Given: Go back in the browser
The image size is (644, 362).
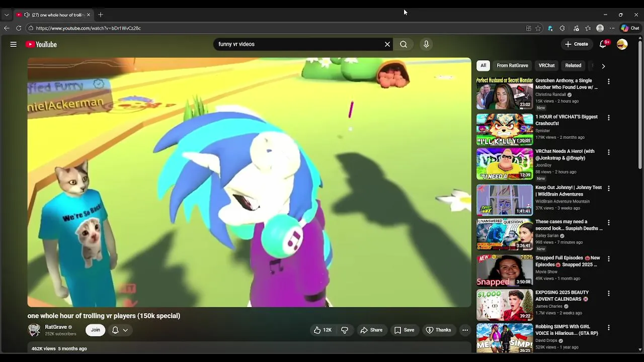Looking at the screenshot, I should [x=7, y=28].
